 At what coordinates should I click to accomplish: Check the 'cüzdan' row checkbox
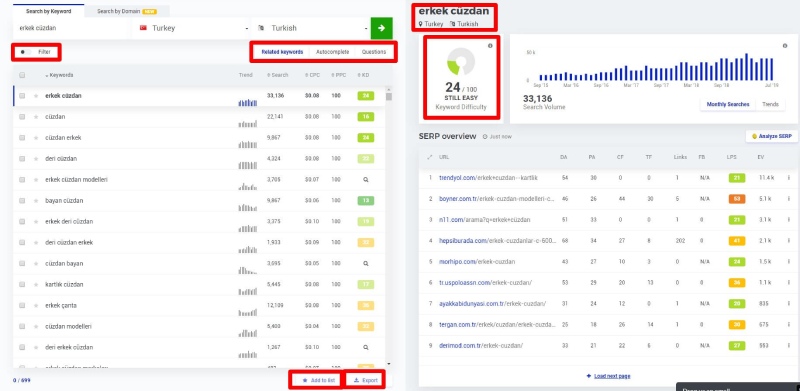pos(22,117)
